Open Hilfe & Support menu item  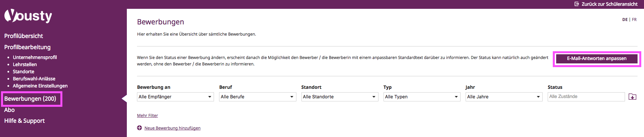coord(24,121)
